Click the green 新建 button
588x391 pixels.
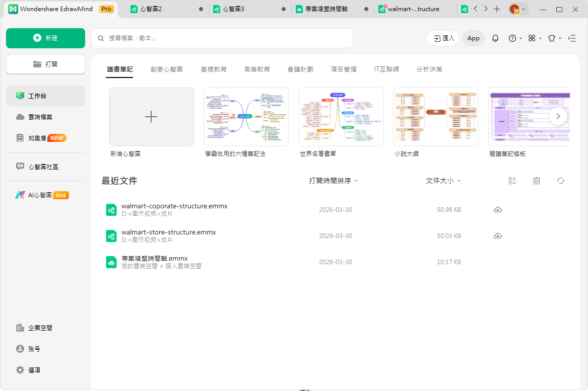point(45,38)
